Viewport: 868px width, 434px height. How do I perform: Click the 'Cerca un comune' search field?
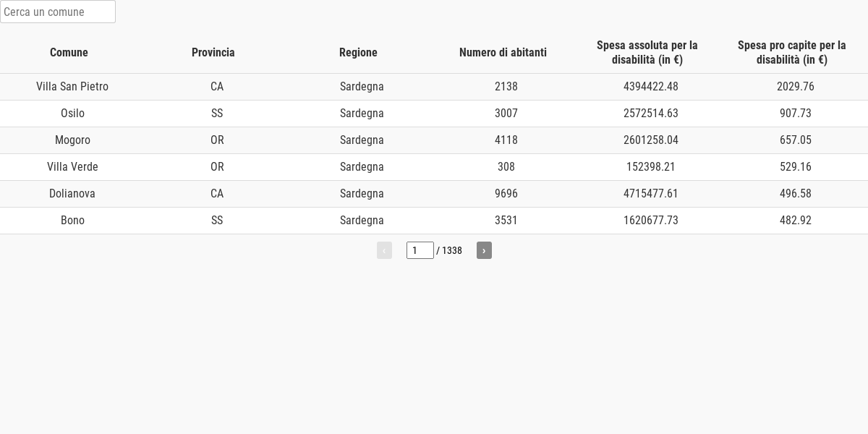click(58, 12)
